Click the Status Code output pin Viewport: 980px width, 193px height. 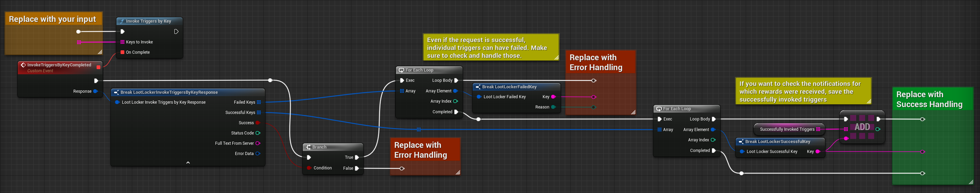pyautogui.click(x=258, y=133)
